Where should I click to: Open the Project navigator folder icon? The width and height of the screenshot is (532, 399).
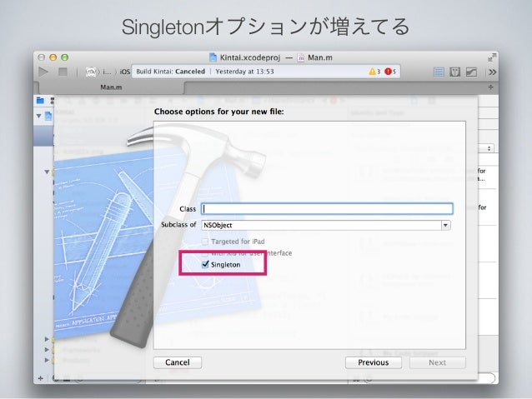coord(40,100)
